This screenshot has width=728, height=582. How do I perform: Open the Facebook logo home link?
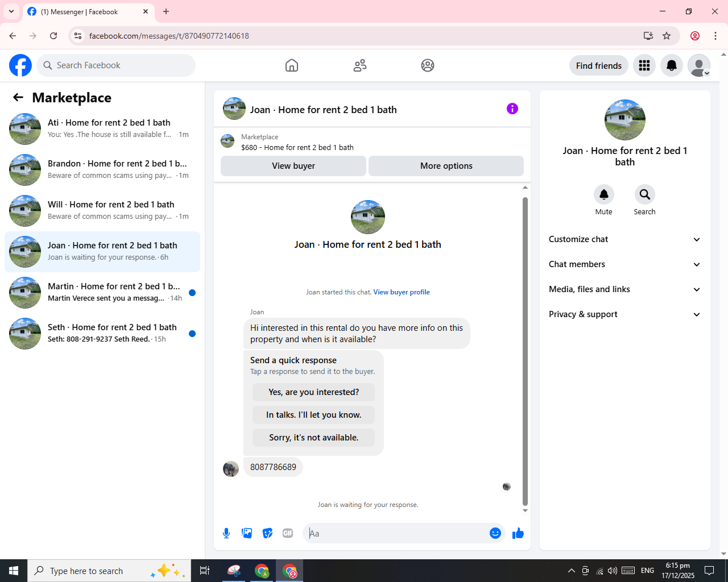point(20,65)
